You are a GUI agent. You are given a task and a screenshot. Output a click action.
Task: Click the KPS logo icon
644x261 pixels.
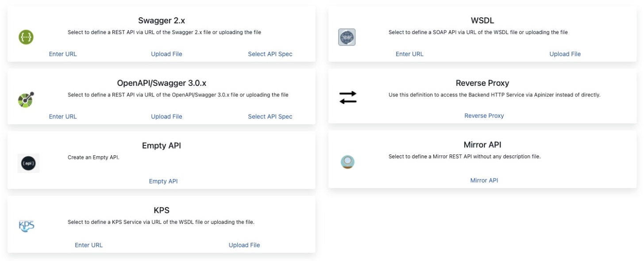[26, 226]
